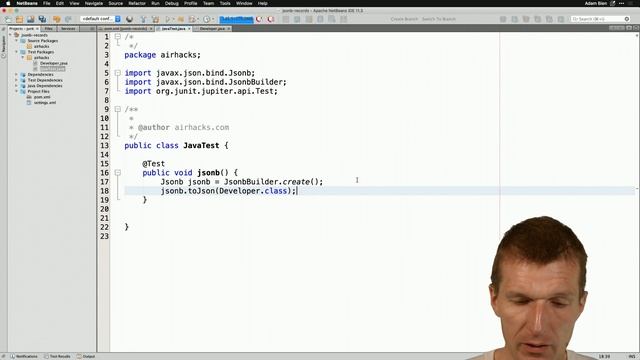Image resolution: width=640 pixels, height=360 pixels.
Task: Place cursor on class JavaTest declaration
Action: (x=176, y=146)
